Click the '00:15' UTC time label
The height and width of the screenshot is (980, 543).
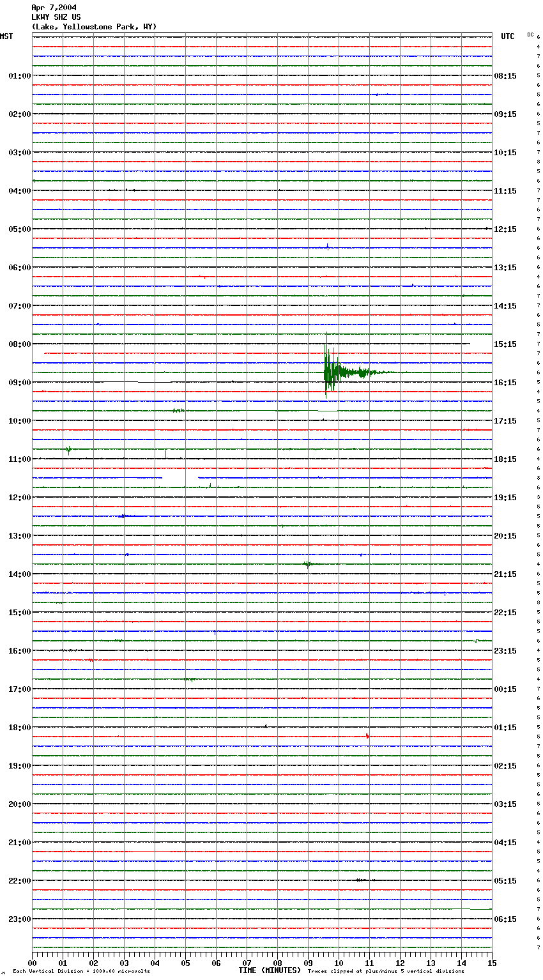(x=505, y=689)
